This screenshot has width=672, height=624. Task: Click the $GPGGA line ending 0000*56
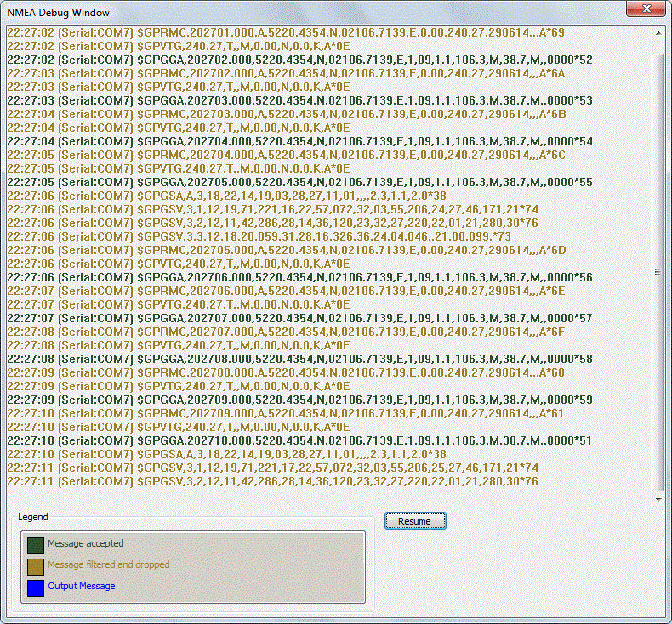pos(300,277)
